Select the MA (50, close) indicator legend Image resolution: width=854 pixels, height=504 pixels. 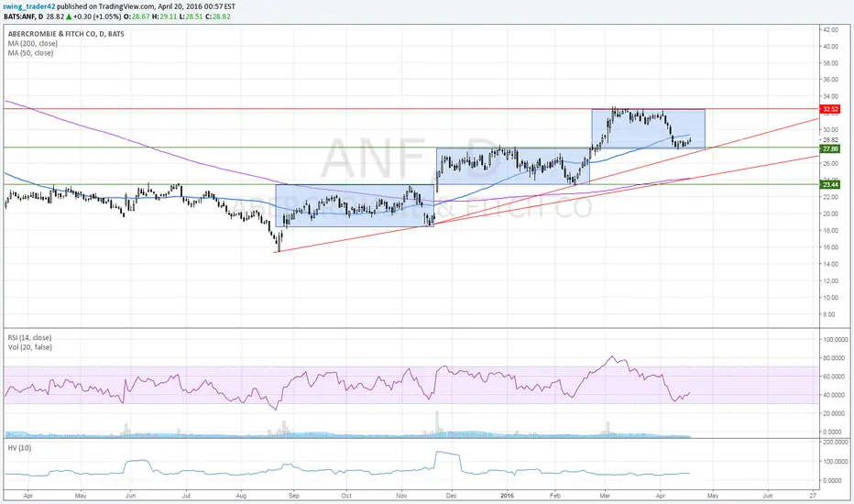click(30, 53)
